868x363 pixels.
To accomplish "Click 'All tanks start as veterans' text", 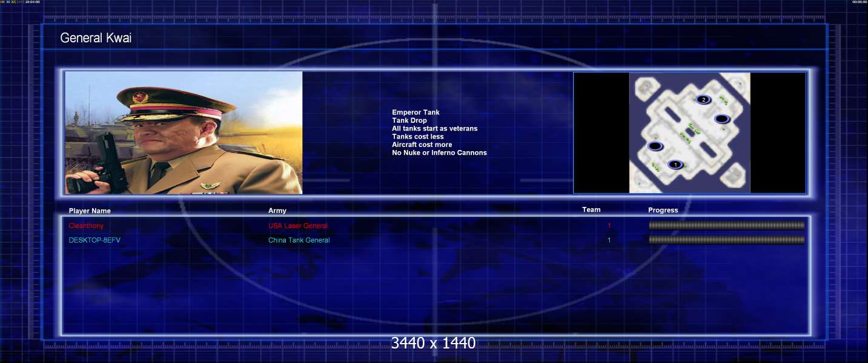I will (435, 128).
